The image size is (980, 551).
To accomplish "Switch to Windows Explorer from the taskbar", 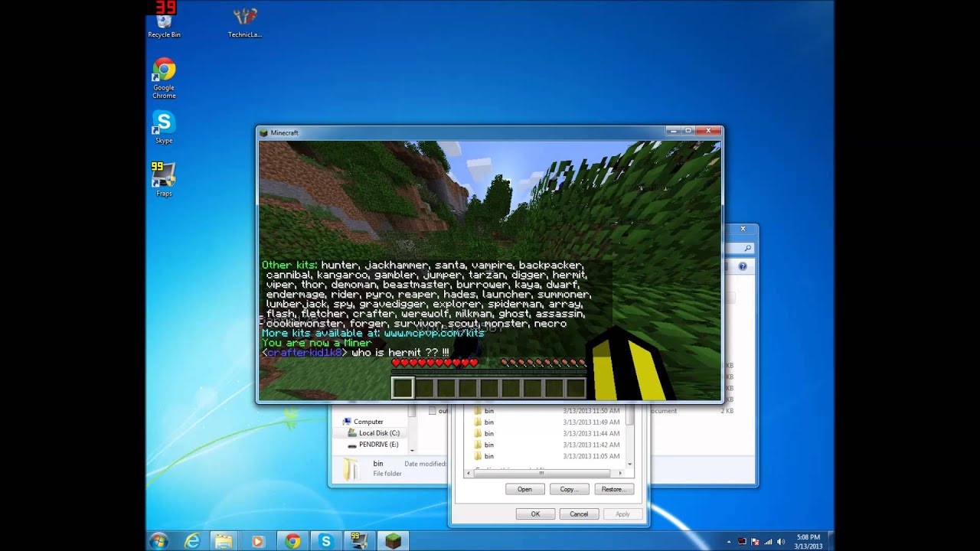I will [224, 541].
